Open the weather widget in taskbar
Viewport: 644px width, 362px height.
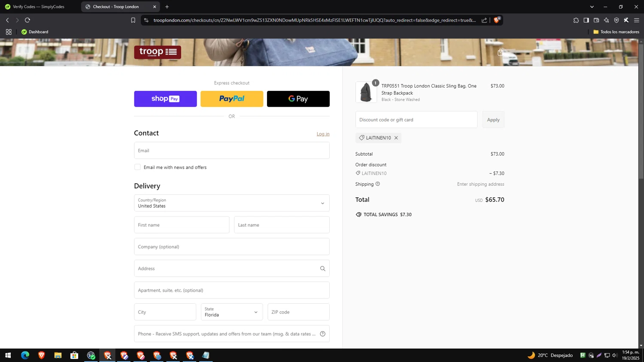pyautogui.click(x=550, y=355)
